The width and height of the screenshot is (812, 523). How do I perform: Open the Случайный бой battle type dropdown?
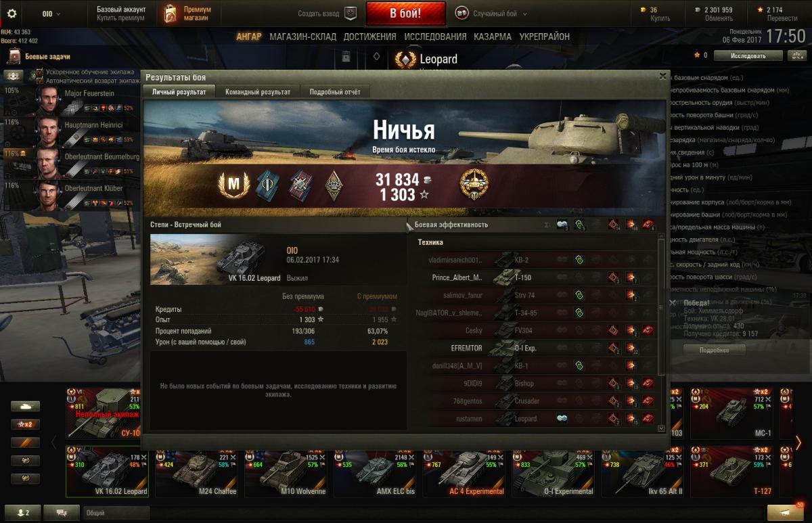[491, 14]
